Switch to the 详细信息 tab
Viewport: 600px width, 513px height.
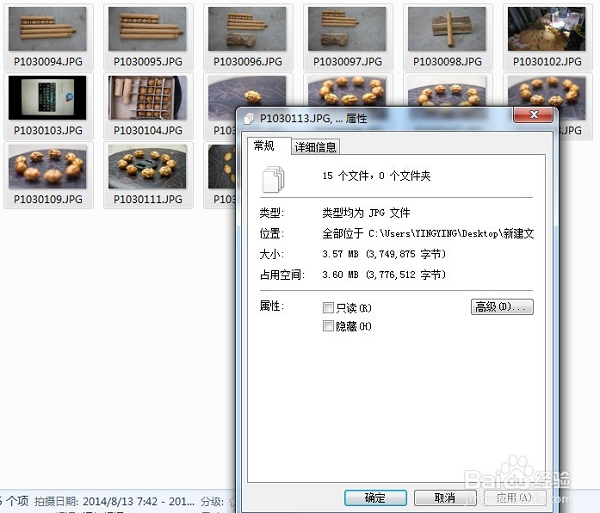[x=315, y=147]
